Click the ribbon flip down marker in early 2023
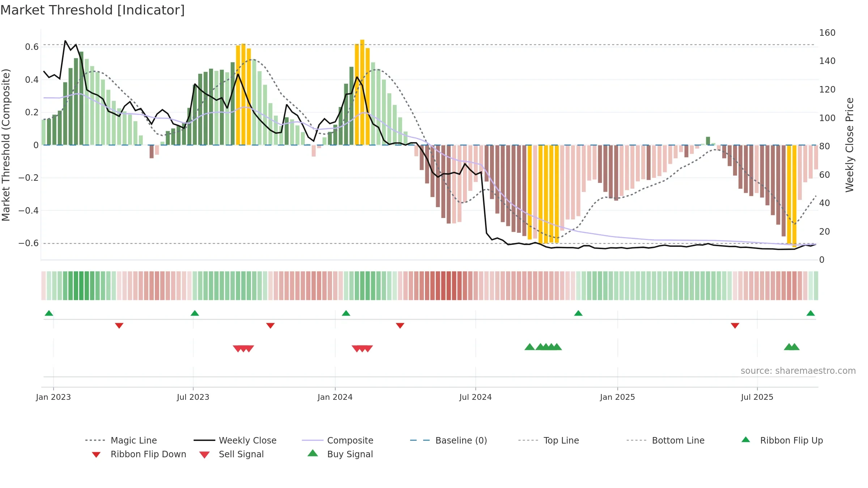Viewport: 868px width, 488px height. tap(119, 326)
